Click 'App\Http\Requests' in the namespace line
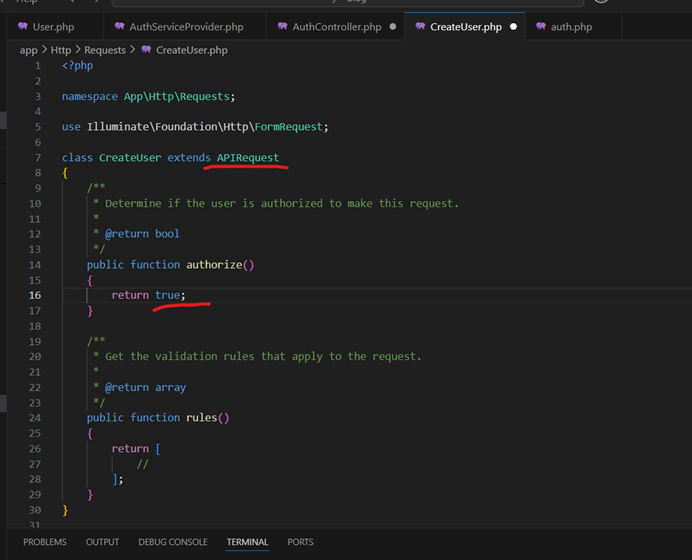 pyautogui.click(x=177, y=97)
